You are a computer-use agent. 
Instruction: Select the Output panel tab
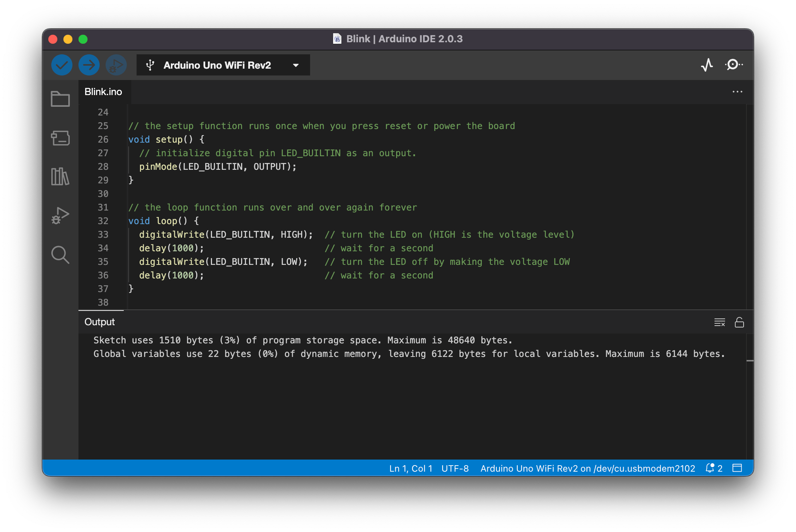click(x=100, y=322)
